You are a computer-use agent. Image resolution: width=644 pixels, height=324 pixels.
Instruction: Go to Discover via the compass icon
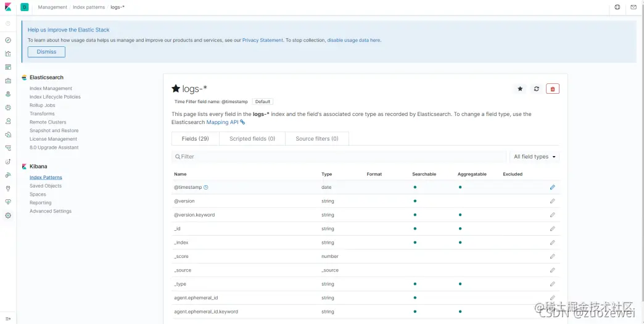coord(8,40)
